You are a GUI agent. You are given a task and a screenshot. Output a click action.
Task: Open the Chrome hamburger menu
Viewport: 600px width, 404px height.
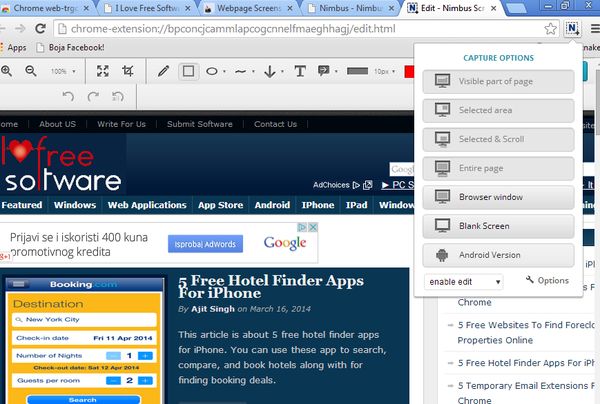point(595,29)
